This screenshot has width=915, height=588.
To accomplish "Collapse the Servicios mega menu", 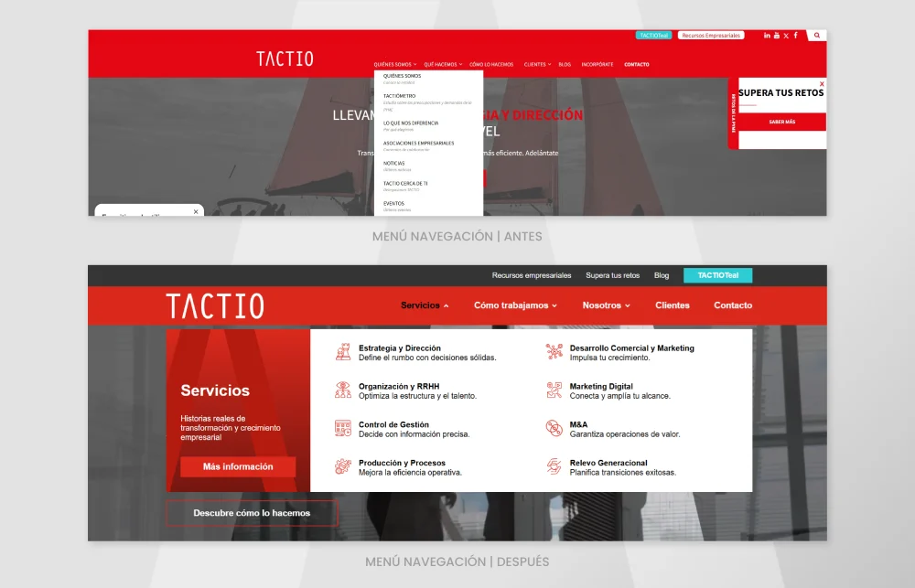I will pos(425,305).
